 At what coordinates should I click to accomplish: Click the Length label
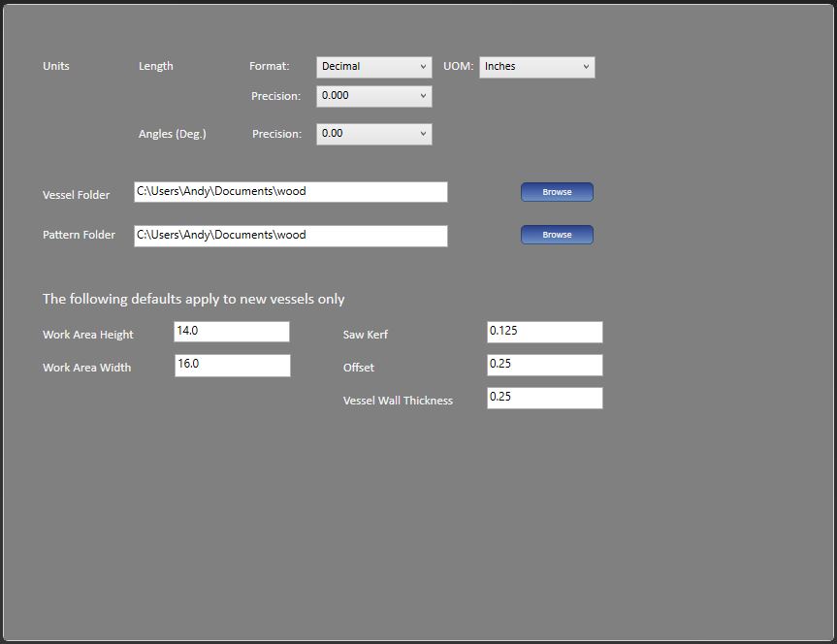(x=156, y=66)
